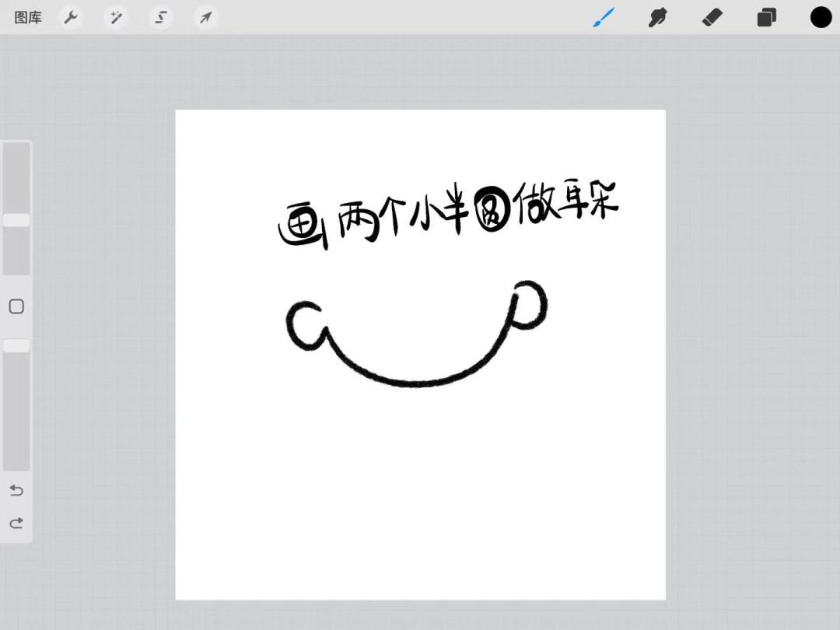This screenshot has width=840, height=630.
Task: Activate the Selections tool
Action: [160, 17]
